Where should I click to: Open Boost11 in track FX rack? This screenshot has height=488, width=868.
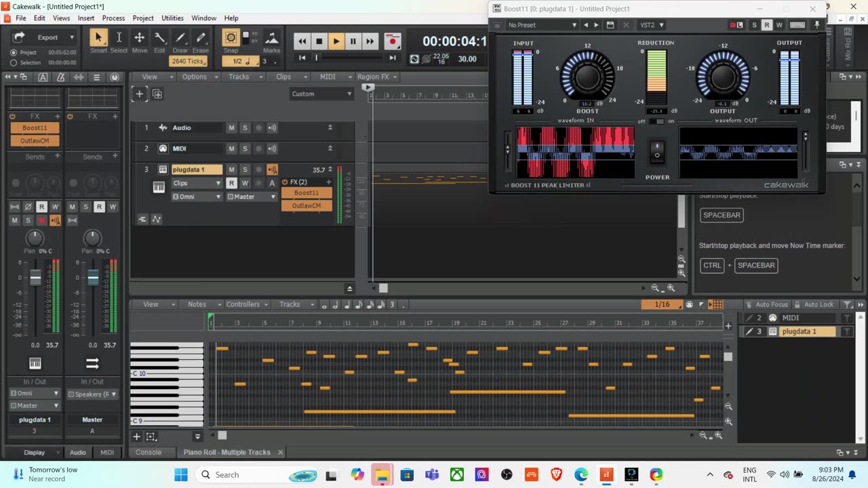(x=307, y=192)
